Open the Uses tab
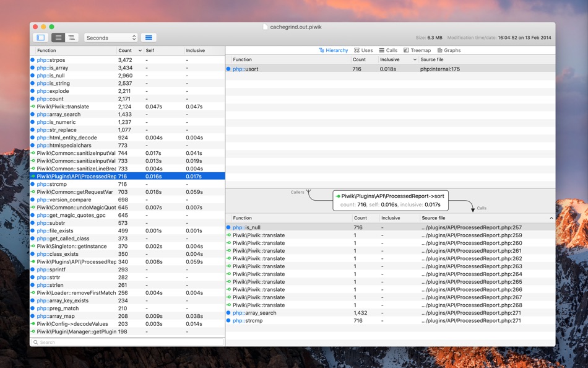This screenshot has width=588, height=368. tap(363, 50)
